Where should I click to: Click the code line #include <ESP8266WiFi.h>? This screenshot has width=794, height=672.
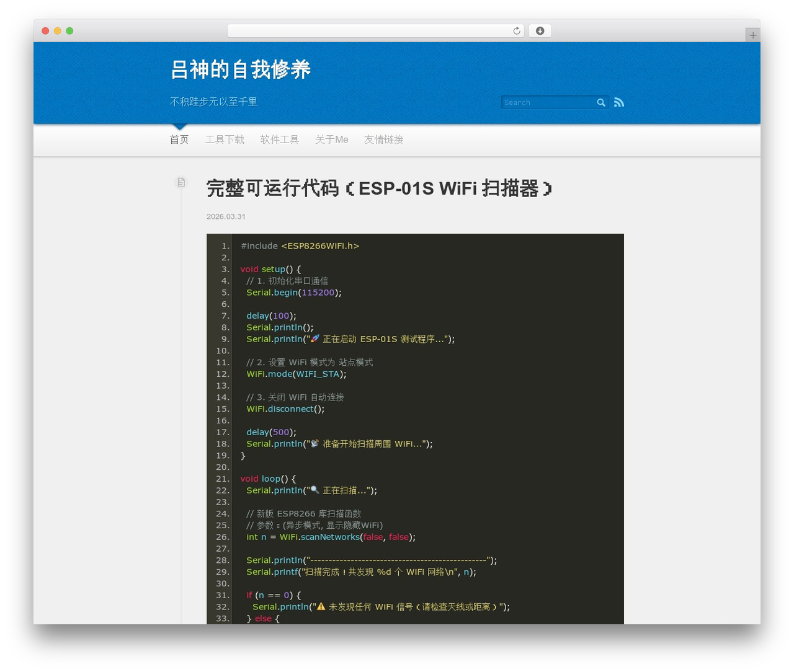click(300, 246)
